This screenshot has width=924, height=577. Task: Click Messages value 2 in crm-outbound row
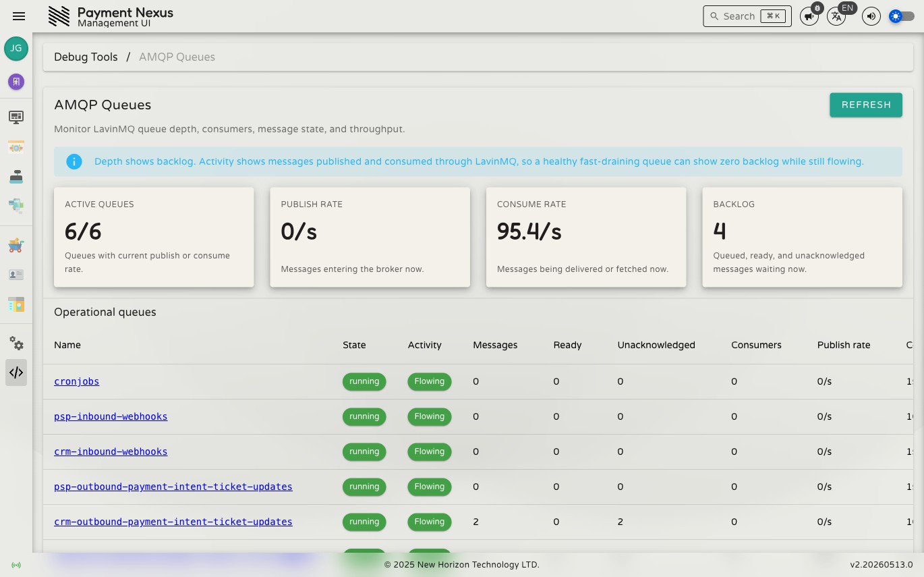pyautogui.click(x=476, y=522)
